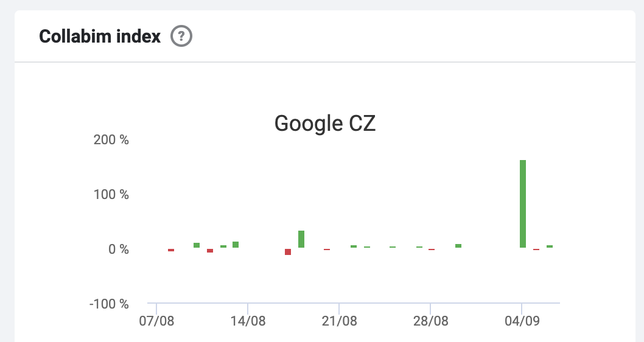The image size is (644, 342).
Task: Click the largest red negative bar
Action: click(x=288, y=252)
